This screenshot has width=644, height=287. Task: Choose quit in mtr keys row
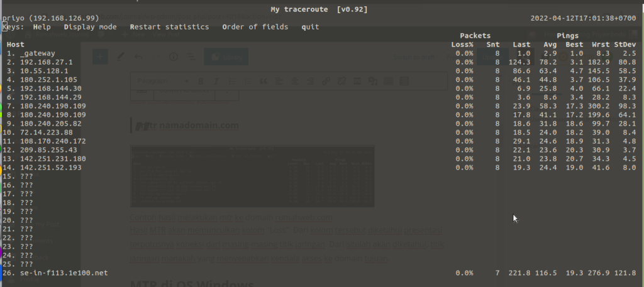point(310,26)
